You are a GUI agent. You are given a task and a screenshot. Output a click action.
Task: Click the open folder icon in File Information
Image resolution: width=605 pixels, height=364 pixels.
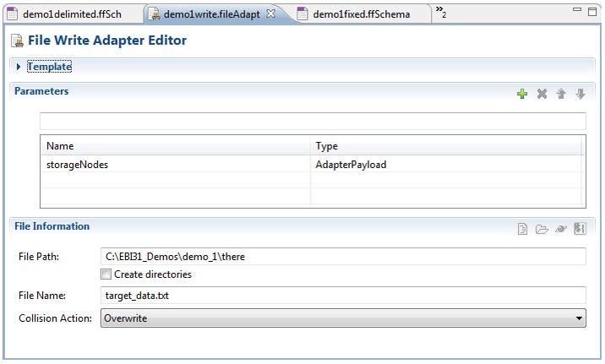pyautogui.click(x=542, y=230)
